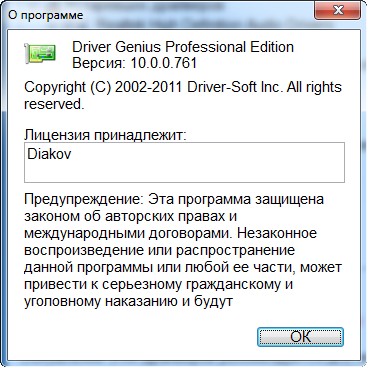Viewport: 368px width, 368px height.
Task: Click the "воспроизведение или распространение" line
Action: point(159,250)
